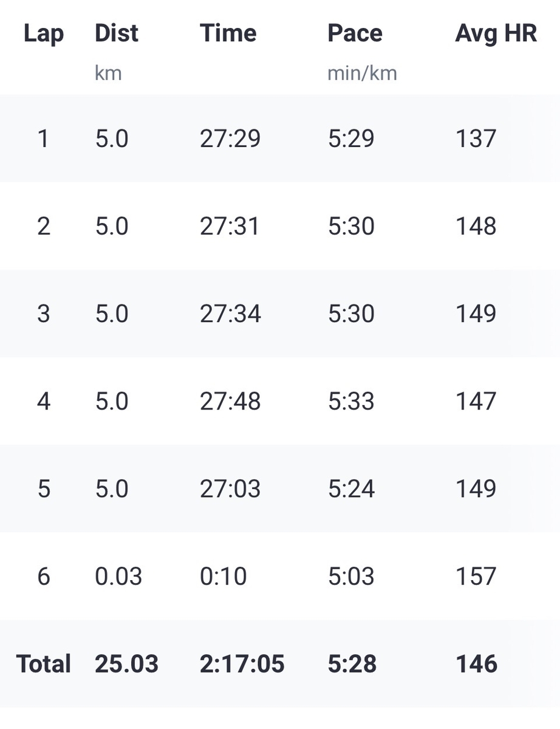Select the min/km unit label
The width and height of the screenshot is (560, 729).
coord(362,74)
